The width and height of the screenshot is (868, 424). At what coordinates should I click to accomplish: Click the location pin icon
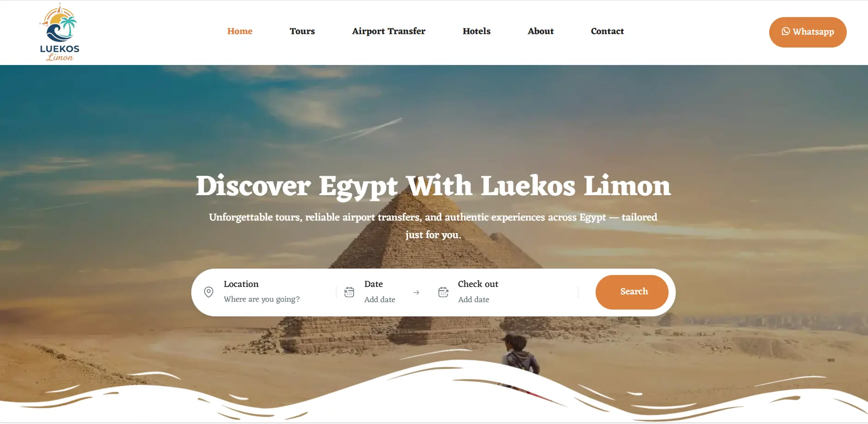[x=209, y=292]
